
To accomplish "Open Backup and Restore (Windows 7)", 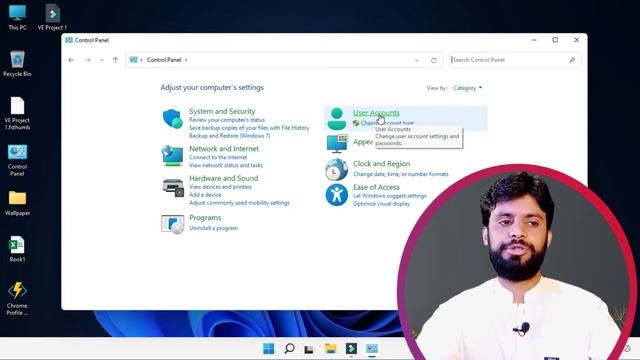I will point(229,136).
